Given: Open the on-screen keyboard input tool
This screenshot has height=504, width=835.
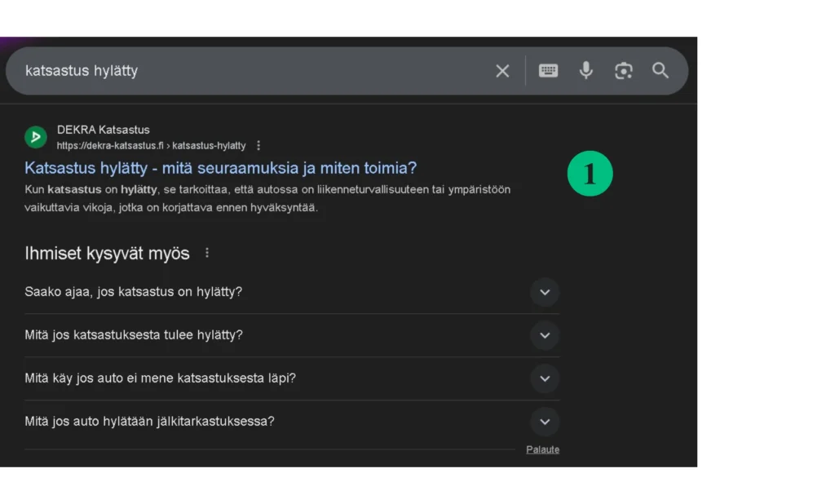Looking at the screenshot, I should (x=549, y=71).
